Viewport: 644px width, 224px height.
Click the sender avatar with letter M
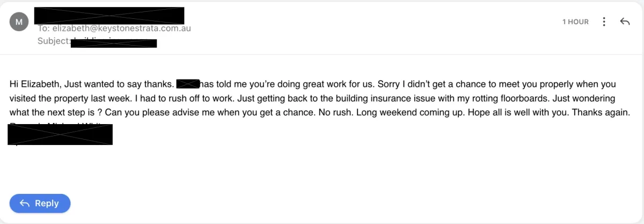pos(19,22)
